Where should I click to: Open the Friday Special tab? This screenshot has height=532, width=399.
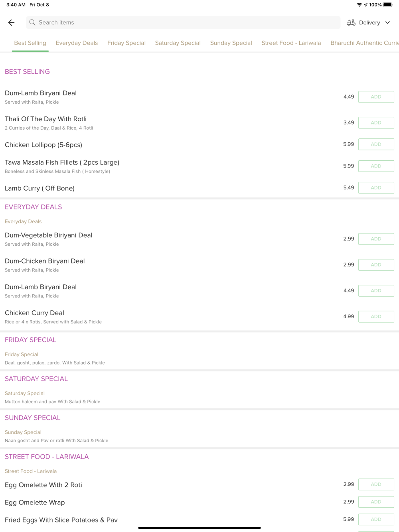pyautogui.click(x=126, y=43)
